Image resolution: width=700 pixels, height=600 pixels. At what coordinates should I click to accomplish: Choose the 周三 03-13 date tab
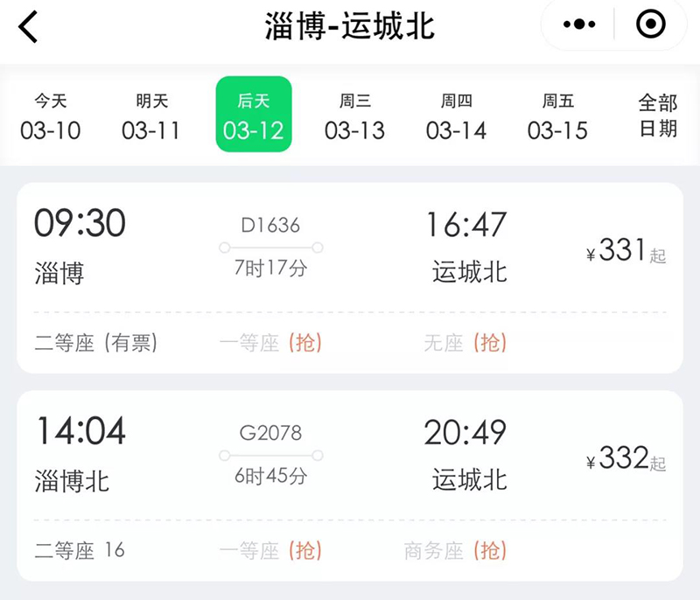[x=354, y=117]
